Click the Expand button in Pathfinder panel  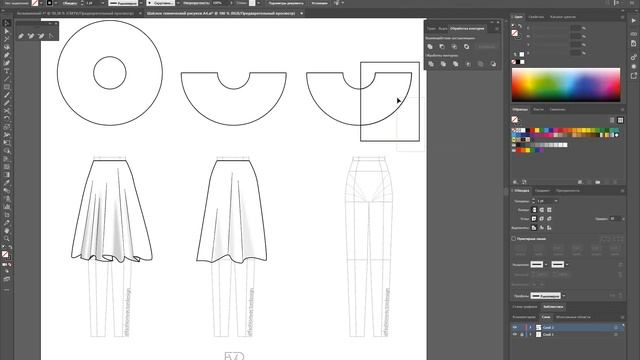[x=486, y=47]
